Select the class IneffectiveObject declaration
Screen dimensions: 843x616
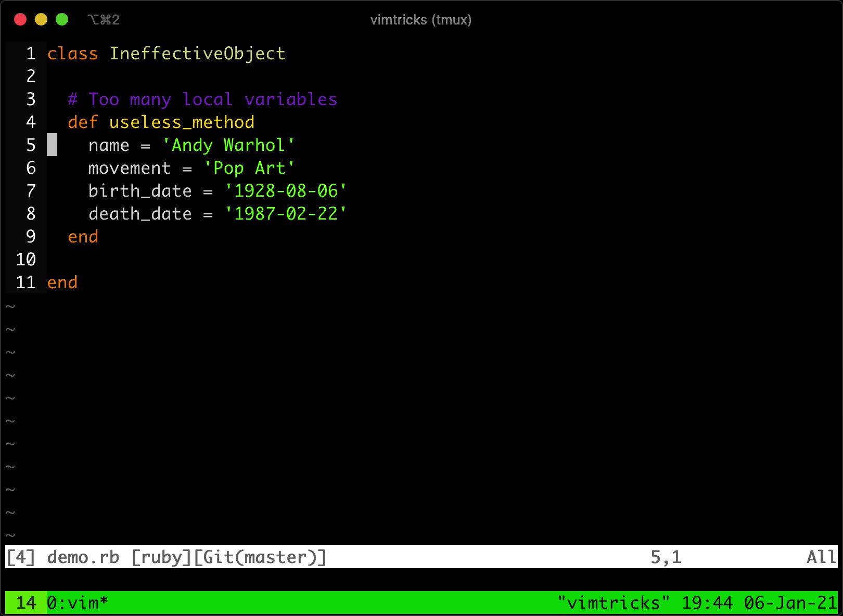165,53
